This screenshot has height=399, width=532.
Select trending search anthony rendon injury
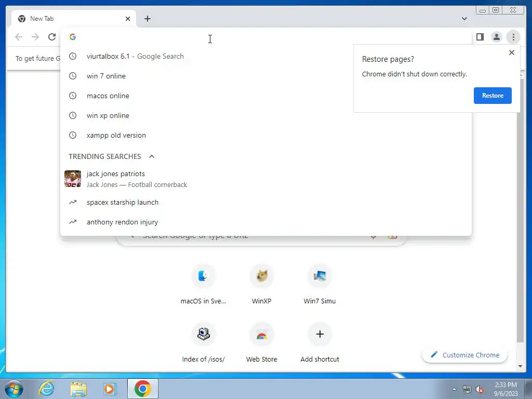(x=266, y=222)
